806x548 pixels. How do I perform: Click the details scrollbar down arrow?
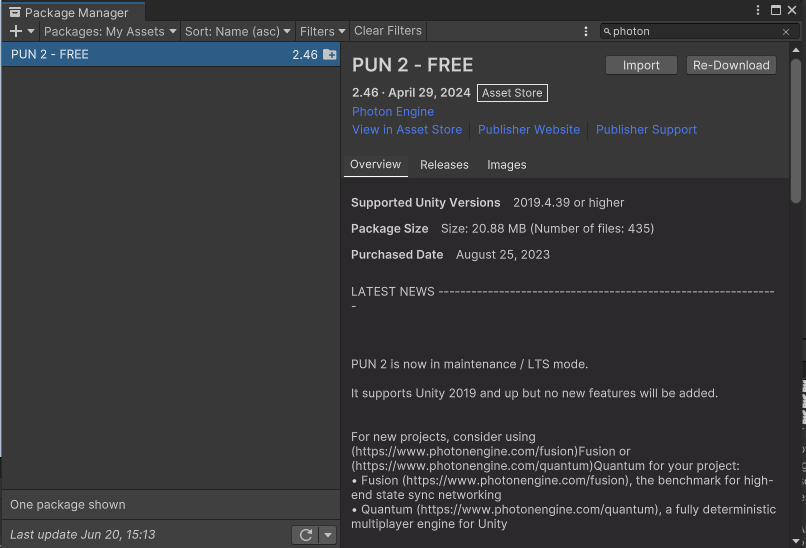[796, 541]
